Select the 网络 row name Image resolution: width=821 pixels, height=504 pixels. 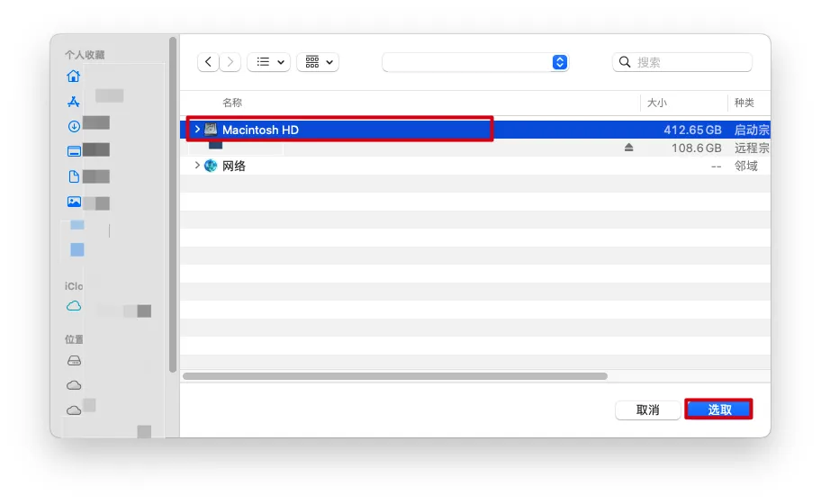(234, 166)
